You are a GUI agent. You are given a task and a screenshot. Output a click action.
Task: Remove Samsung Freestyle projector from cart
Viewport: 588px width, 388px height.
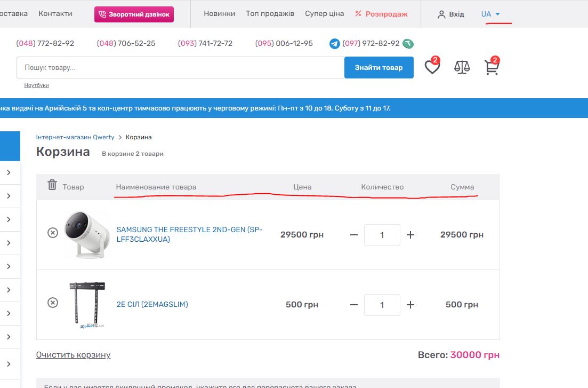coord(53,233)
